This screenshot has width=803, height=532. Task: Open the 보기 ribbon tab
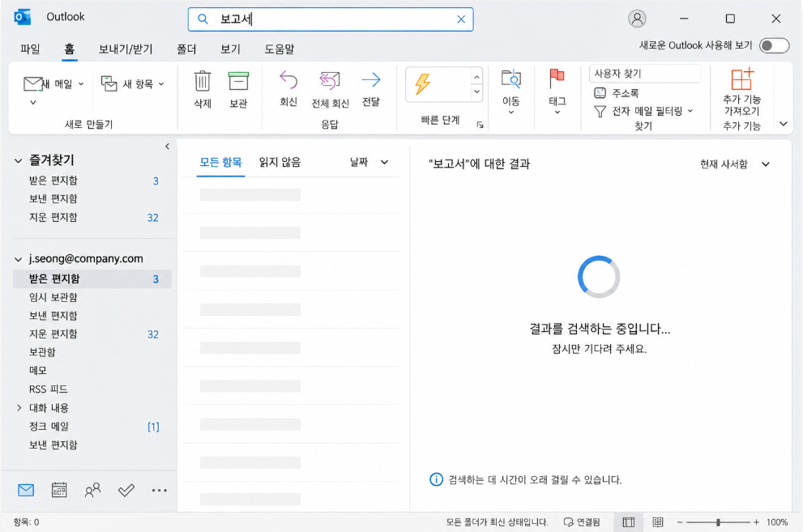pos(230,49)
